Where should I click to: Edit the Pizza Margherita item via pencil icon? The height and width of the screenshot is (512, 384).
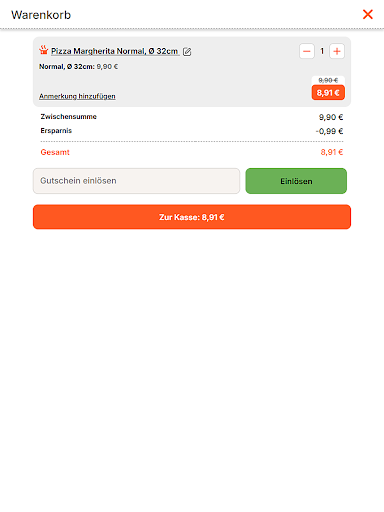point(187,52)
